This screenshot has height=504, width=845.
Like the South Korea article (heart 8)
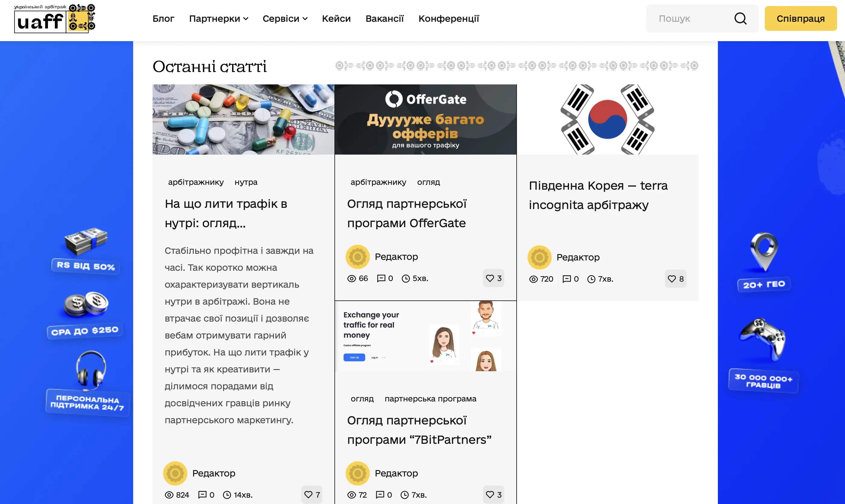point(676,279)
